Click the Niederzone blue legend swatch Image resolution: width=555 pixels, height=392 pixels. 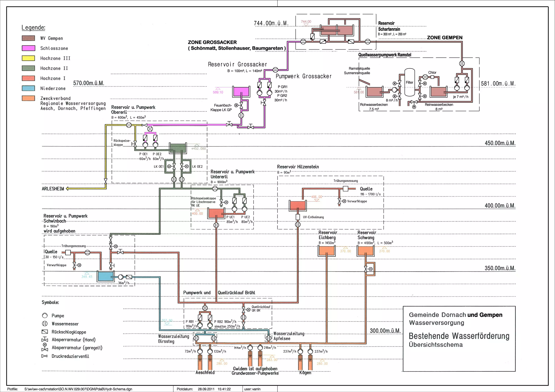(x=28, y=88)
